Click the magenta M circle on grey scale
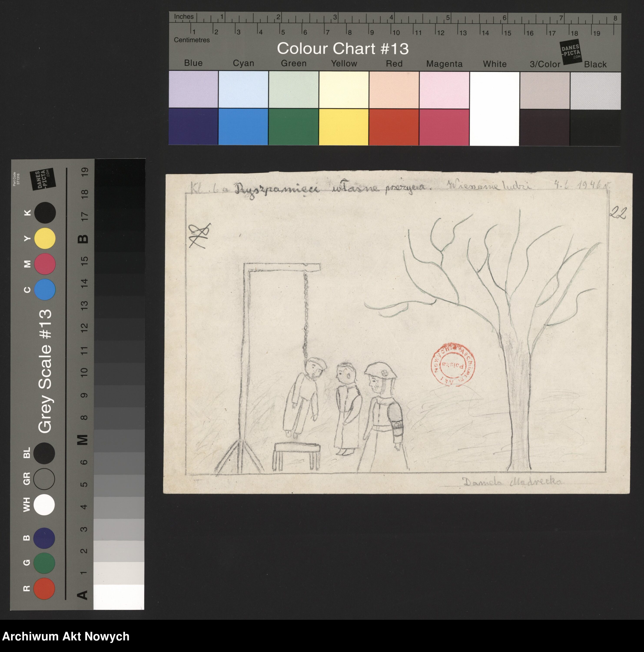The height and width of the screenshot is (652, 644). (45, 264)
